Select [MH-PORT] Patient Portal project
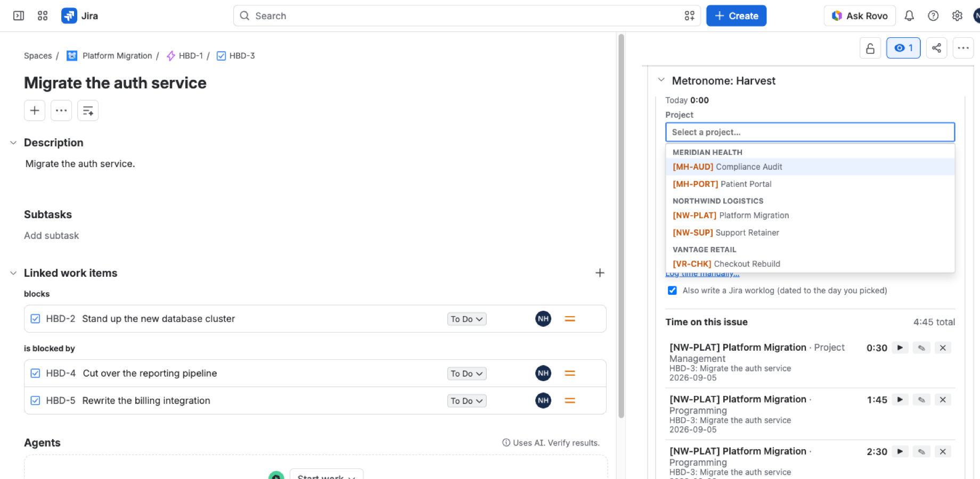 pyautogui.click(x=810, y=184)
